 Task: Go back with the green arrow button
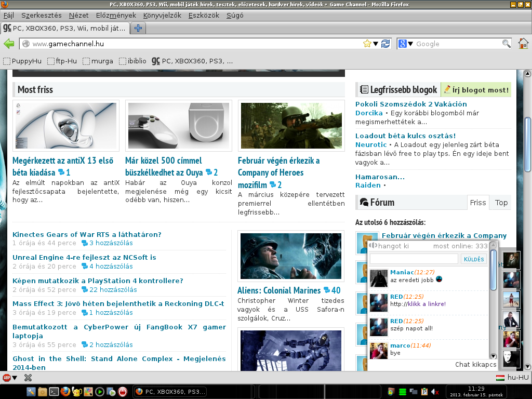(x=9, y=44)
